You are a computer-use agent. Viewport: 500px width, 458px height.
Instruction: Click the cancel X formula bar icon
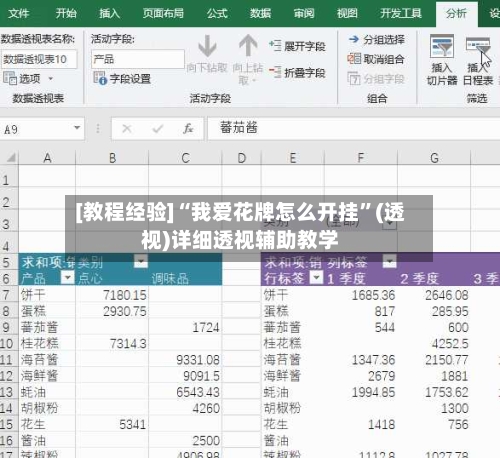[127, 129]
